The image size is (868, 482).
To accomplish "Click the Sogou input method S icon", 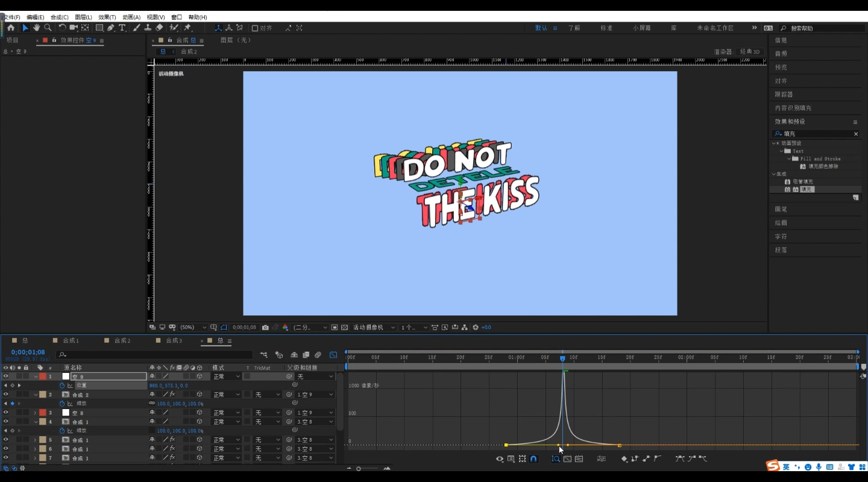I will tap(773, 466).
